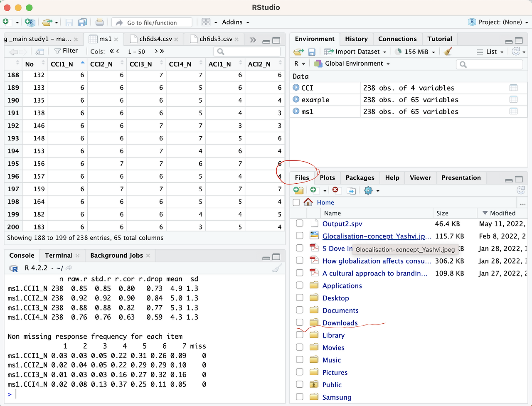
Task: Open the Output2.spv file link
Action: pyautogui.click(x=342, y=224)
